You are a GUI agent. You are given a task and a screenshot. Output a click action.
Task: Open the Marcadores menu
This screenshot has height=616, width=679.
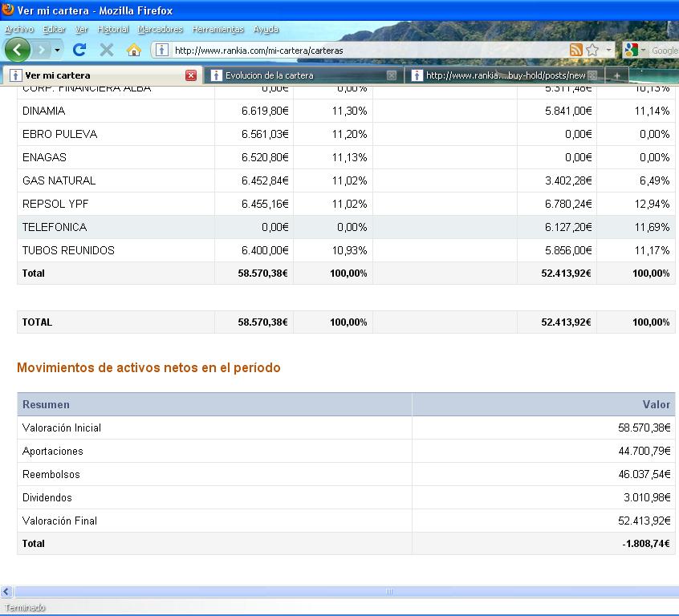[x=160, y=30]
